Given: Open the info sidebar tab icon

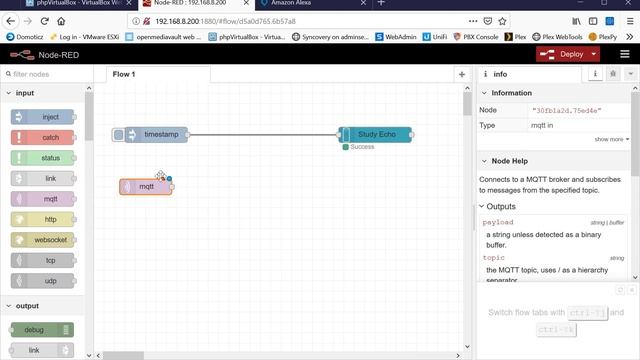Looking at the screenshot, I should pos(595,74).
